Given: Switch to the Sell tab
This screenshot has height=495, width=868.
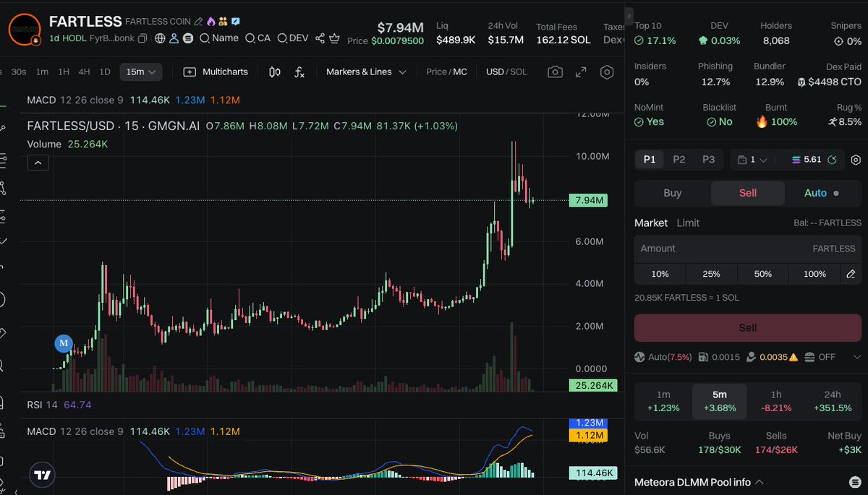Looking at the screenshot, I should [748, 193].
